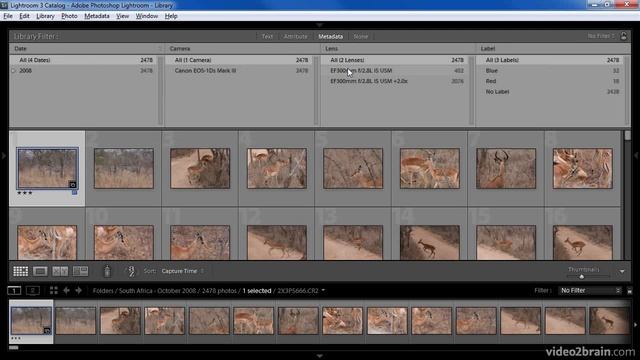Select the first grid thumbnail with three stars

tap(47, 168)
